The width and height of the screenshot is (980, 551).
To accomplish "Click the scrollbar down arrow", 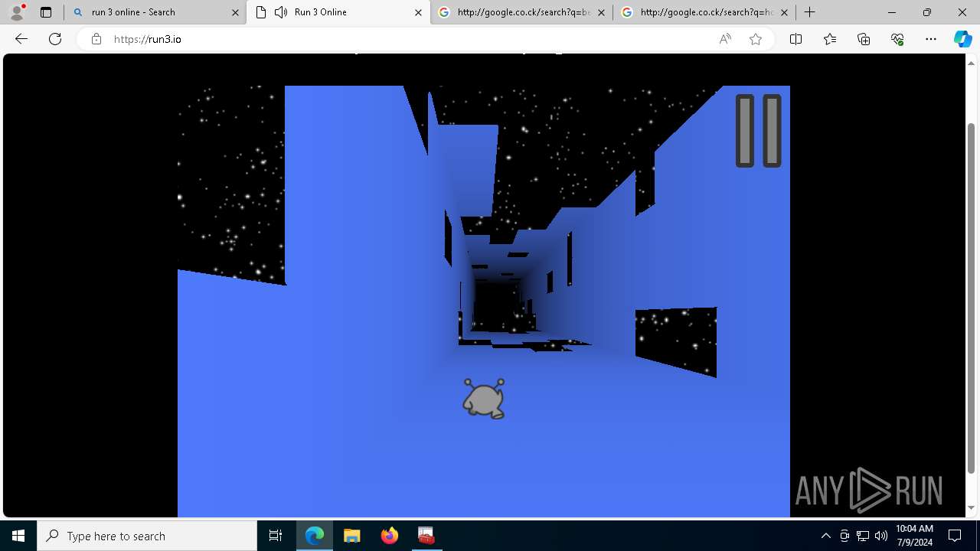I will tap(972, 507).
